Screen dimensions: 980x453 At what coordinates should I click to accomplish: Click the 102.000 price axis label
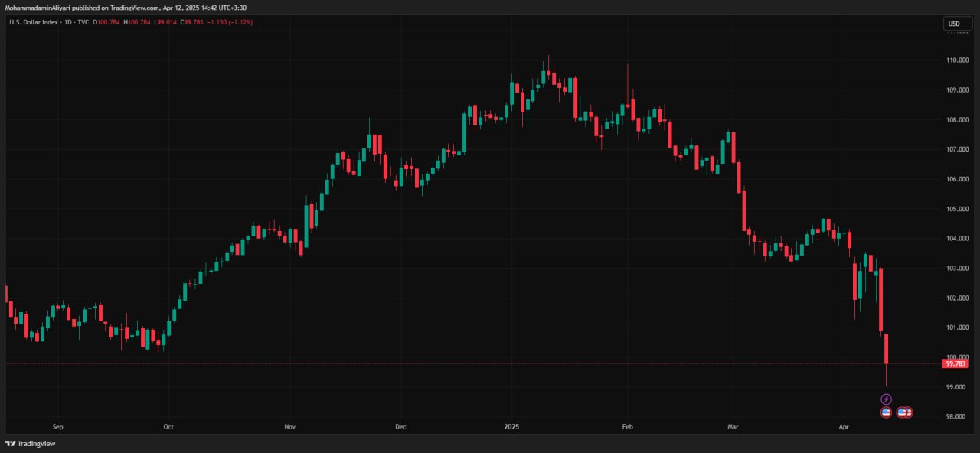point(958,298)
